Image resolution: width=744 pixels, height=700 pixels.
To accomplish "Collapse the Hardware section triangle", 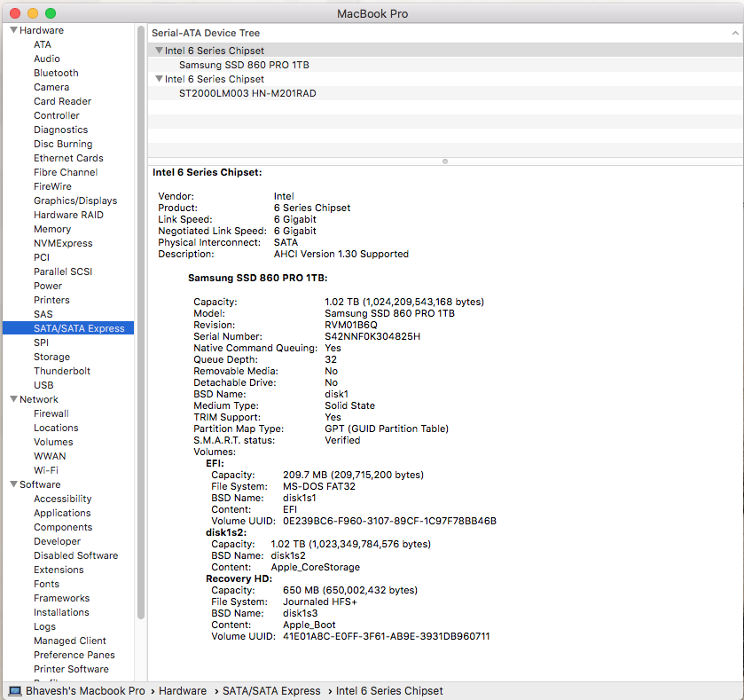I will click(14, 30).
